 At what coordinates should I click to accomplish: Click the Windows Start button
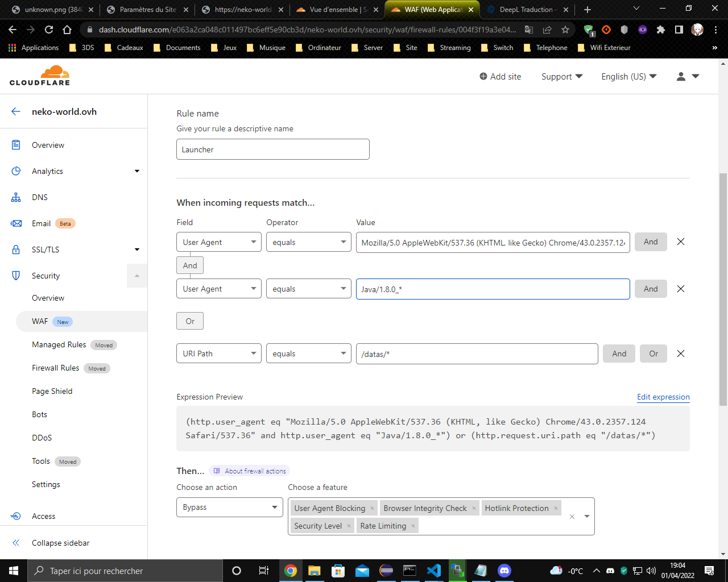click(x=14, y=571)
